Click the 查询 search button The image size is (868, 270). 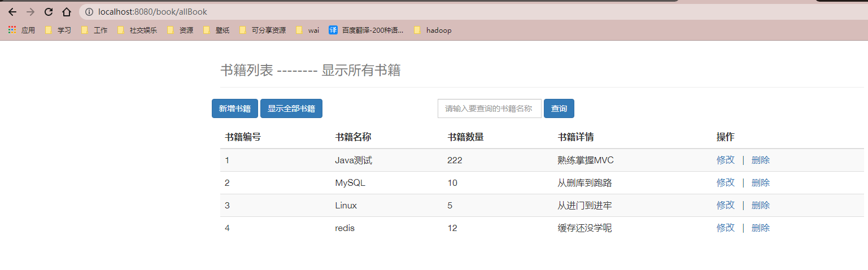click(x=559, y=108)
